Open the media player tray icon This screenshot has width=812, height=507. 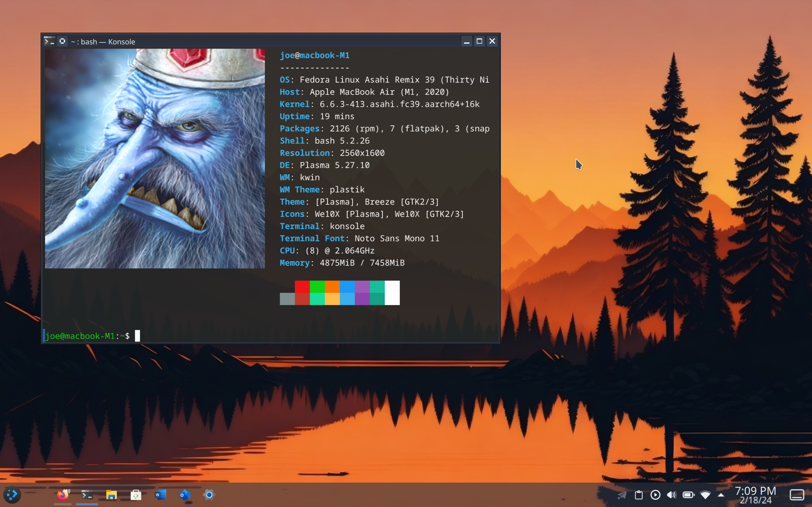pyautogui.click(x=655, y=495)
